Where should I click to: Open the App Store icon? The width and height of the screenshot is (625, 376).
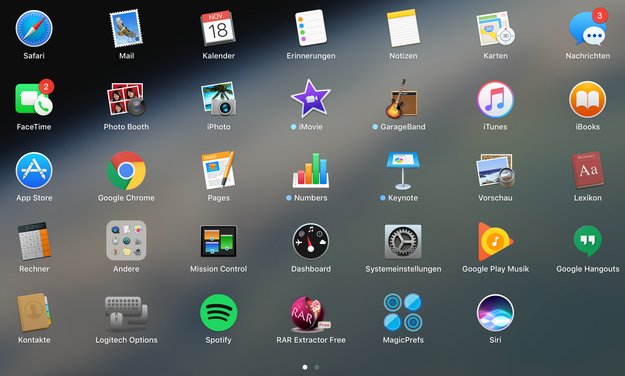[34, 171]
